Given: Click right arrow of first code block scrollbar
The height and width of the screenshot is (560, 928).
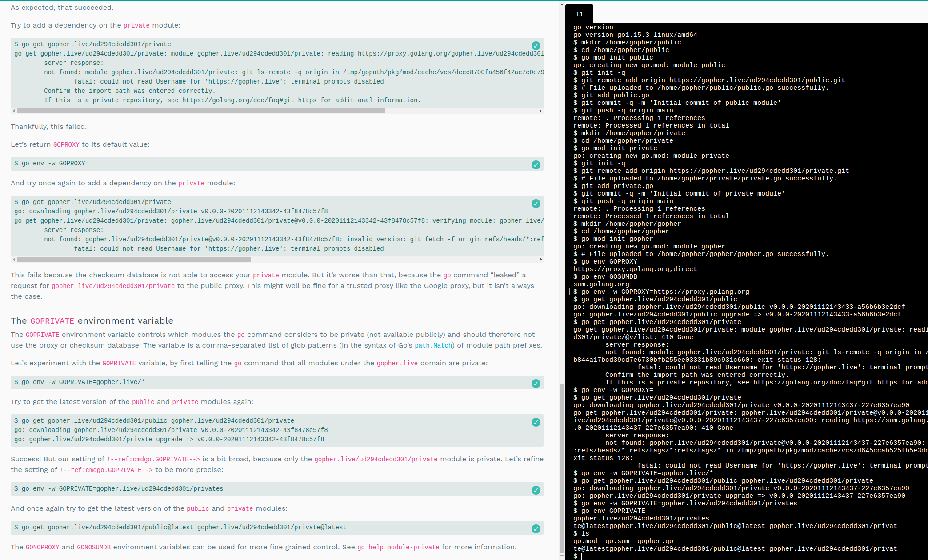Looking at the screenshot, I should coord(540,111).
